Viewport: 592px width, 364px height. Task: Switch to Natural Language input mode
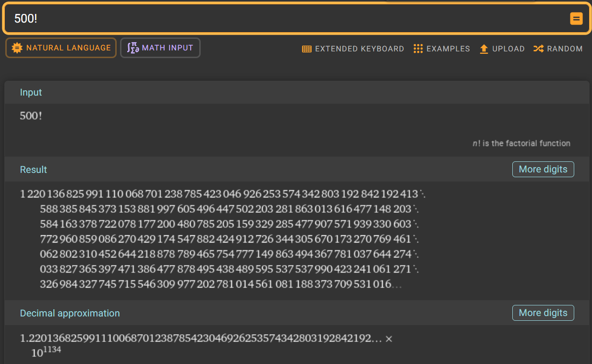[61, 48]
